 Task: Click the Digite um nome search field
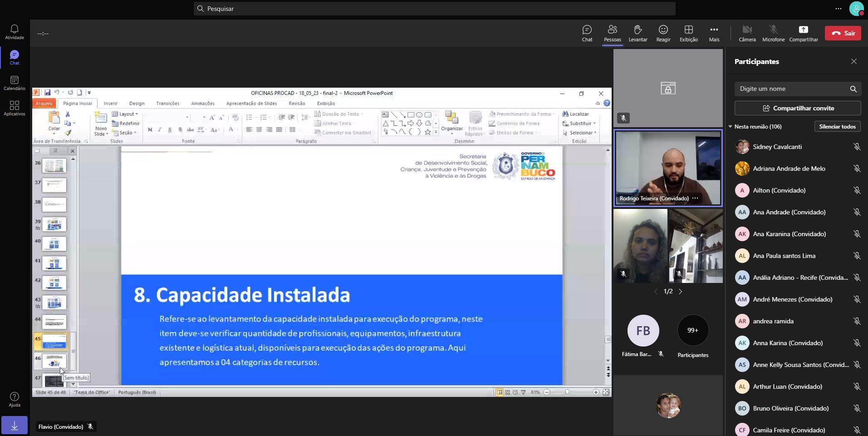pyautogui.click(x=792, y=89)
